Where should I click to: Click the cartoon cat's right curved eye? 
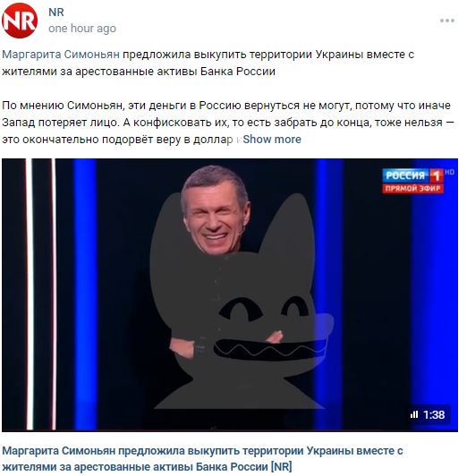(x=295, y=307)
